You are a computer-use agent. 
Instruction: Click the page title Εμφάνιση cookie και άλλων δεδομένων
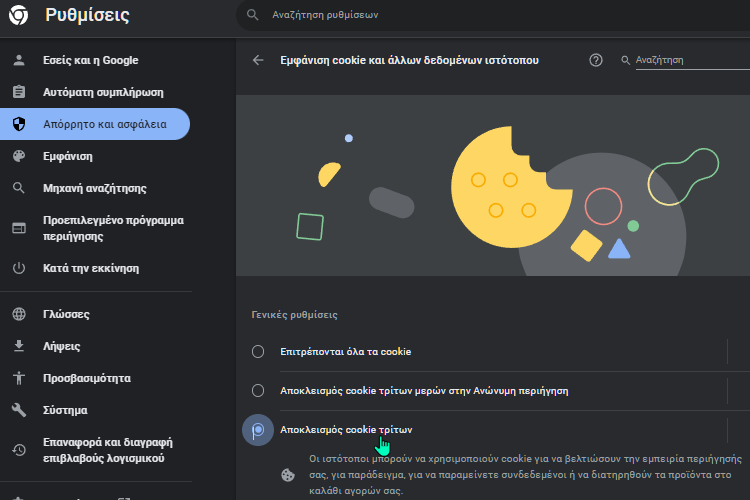tap(409, 60)
